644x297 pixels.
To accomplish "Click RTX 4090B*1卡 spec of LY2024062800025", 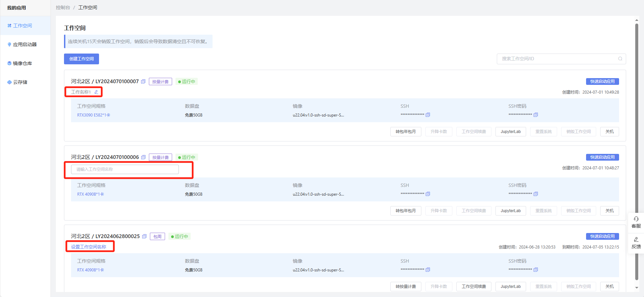I will click(x=91, y=270).
